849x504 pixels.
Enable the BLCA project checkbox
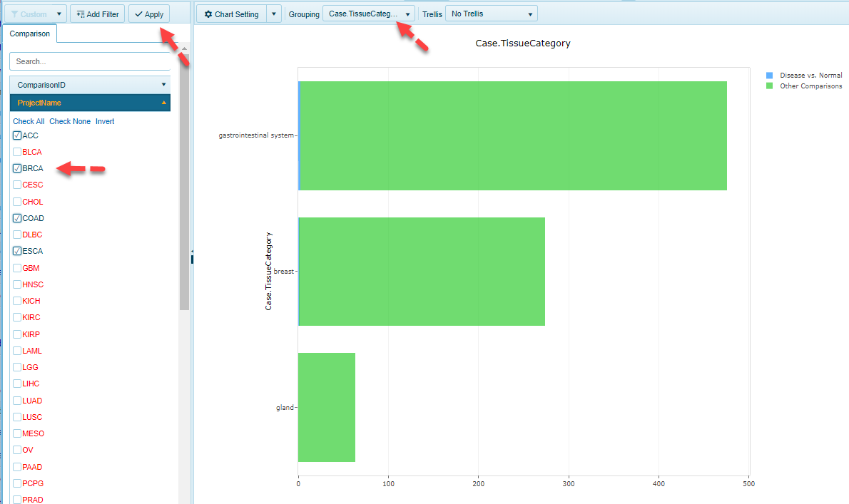tap(17, 152)
